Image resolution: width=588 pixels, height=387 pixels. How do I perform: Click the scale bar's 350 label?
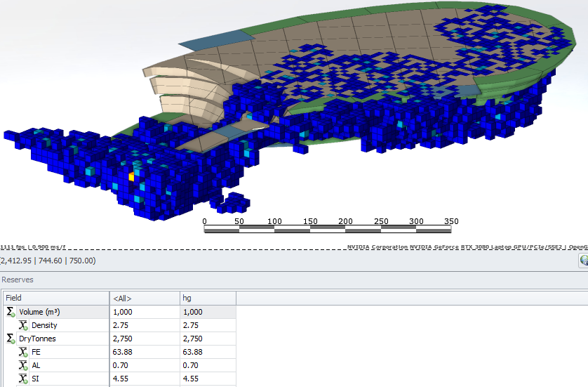[x=451, y=221]
